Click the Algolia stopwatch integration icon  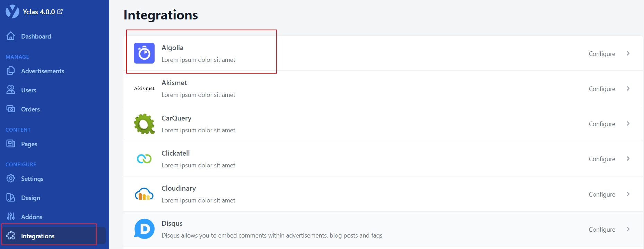pos(144,53)
